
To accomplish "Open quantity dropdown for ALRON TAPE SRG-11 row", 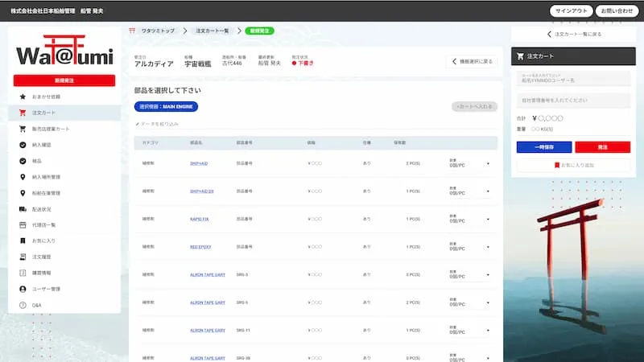I will pos(488,331).
